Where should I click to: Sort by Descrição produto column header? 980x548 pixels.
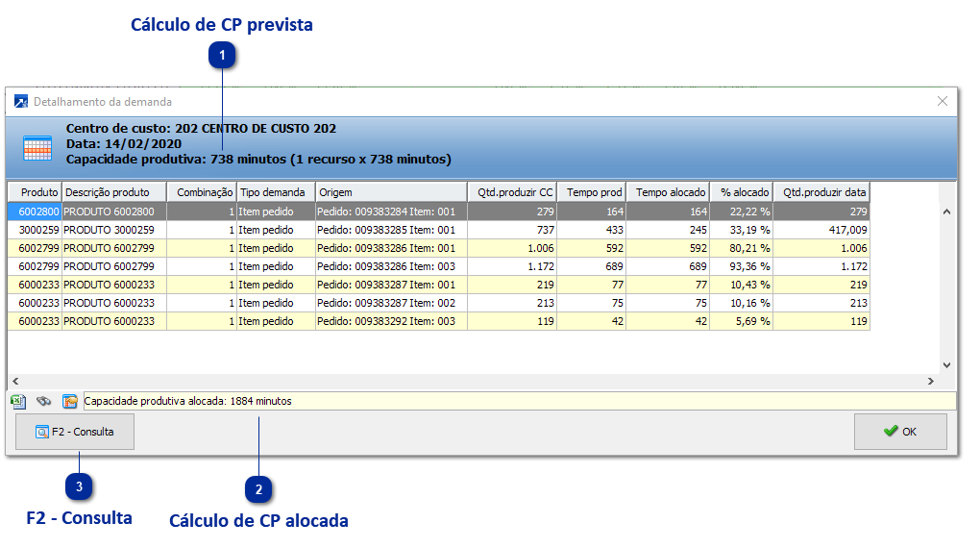(x=114, y=192)
